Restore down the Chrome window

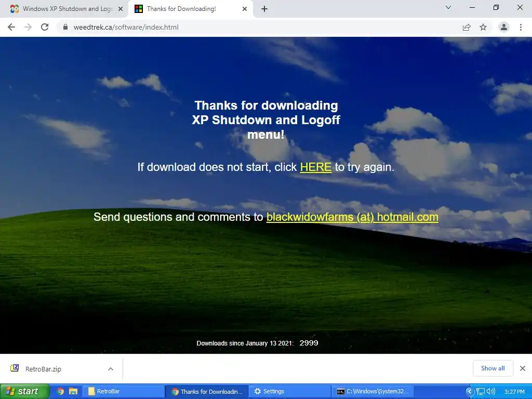tap(496, 7)
